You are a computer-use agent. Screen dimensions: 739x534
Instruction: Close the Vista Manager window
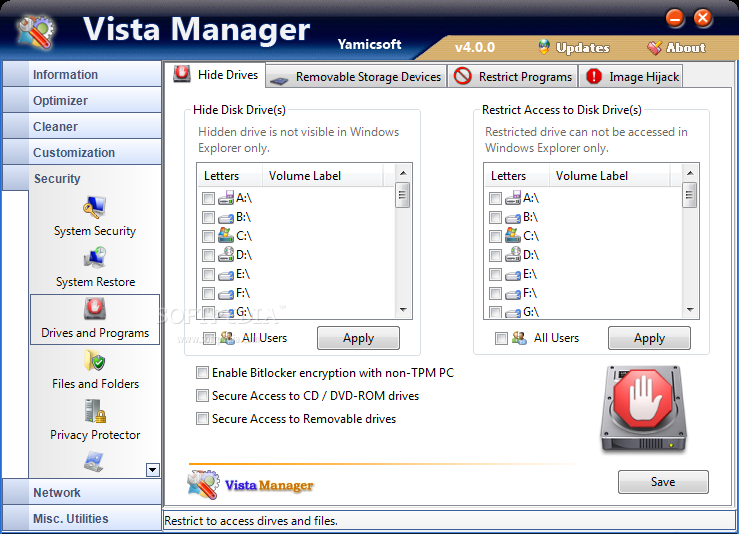(x=703, y=19)
